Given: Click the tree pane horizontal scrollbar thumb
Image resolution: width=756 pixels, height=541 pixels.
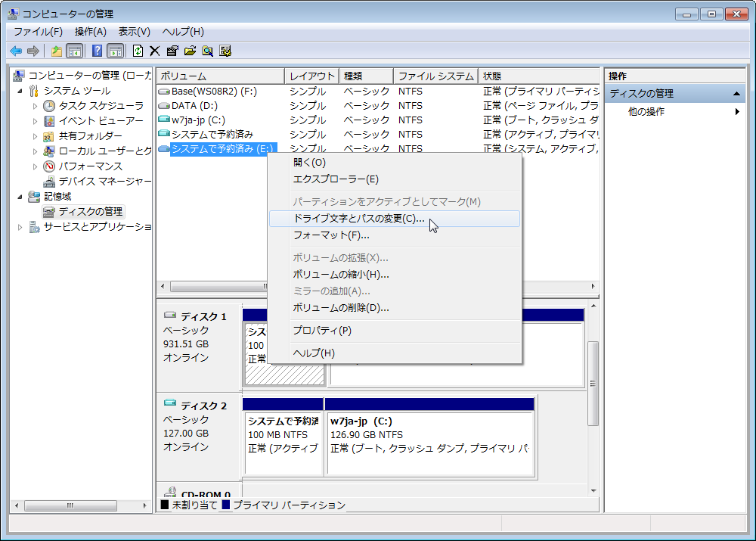Looking at the screenshot, I should click(x=70, y=505).
